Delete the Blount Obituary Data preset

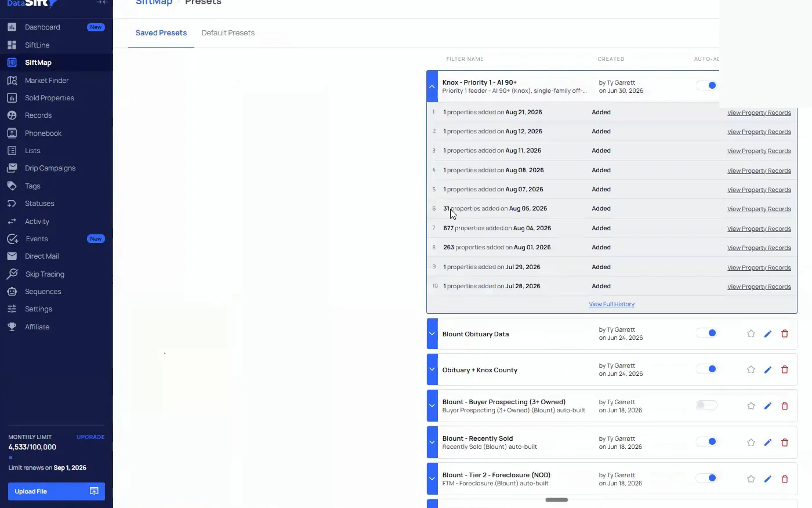(x=785, y=333)
